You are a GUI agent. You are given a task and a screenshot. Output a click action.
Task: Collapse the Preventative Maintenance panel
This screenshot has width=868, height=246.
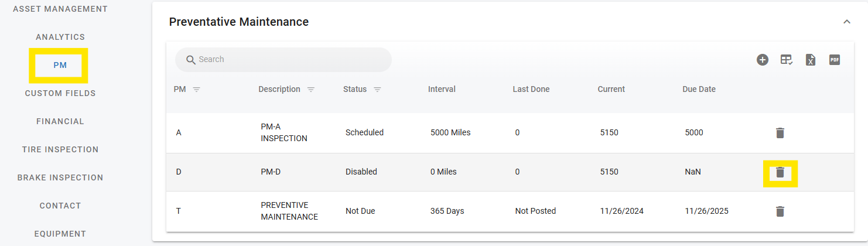(846, 22)
